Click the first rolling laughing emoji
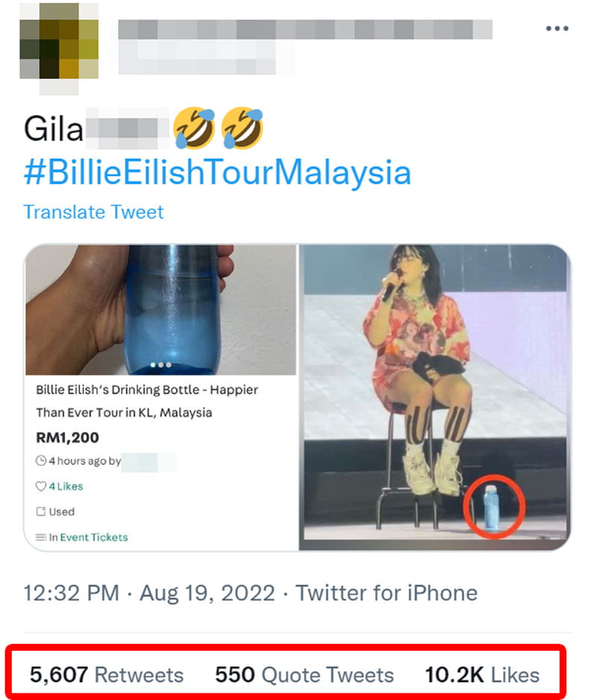598x700 pixels. [194, 128]
